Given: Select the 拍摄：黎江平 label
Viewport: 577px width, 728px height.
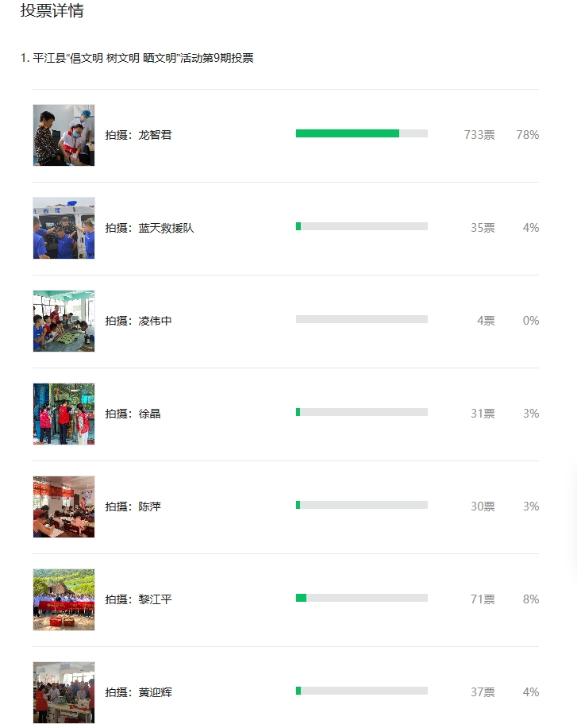Looking at the screenshot, I should (x=138, y=599).
